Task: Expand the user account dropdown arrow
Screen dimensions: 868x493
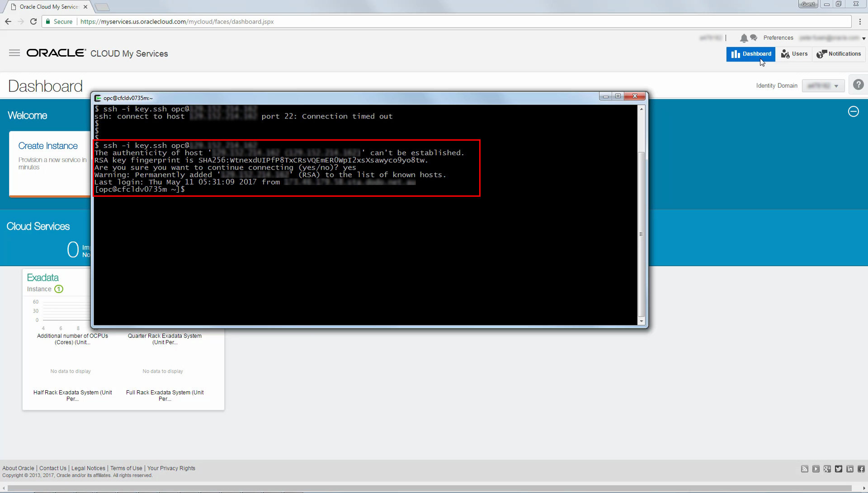Action: [863, 38]
